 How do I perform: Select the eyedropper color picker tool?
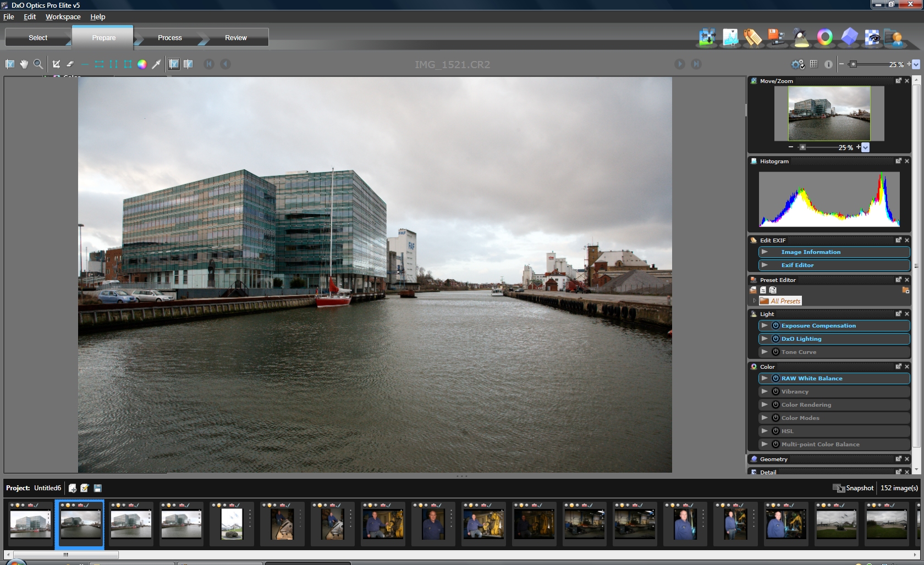(x=157, y=64)
